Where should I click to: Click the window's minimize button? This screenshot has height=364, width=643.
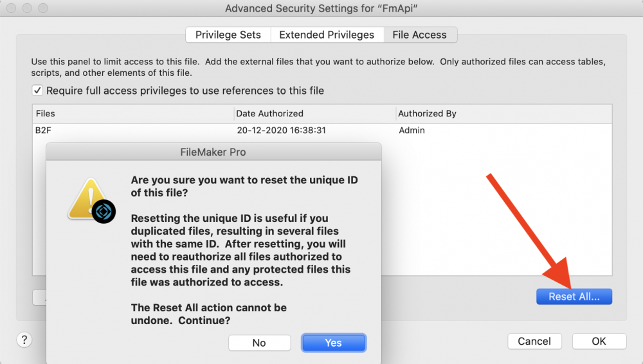pos(28,9)
